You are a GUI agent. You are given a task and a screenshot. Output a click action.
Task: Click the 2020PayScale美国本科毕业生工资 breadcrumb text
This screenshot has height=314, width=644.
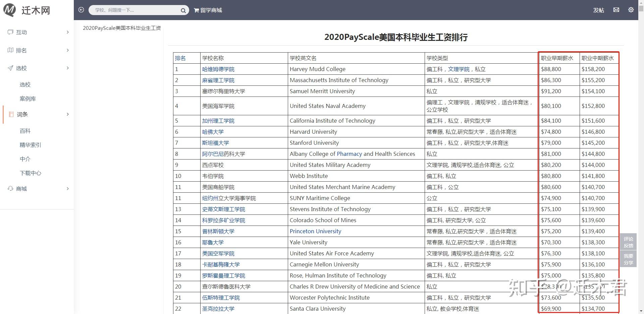(122, 28)
